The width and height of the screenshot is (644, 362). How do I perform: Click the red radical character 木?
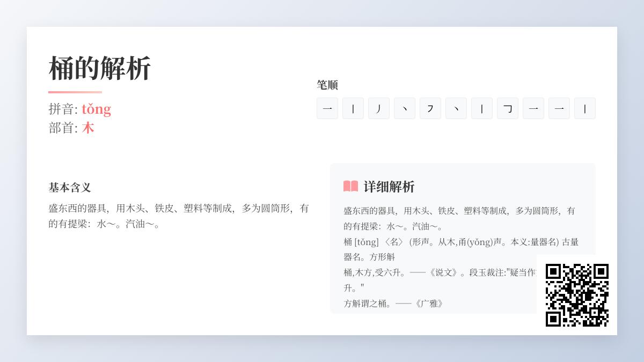coord(88,128)
